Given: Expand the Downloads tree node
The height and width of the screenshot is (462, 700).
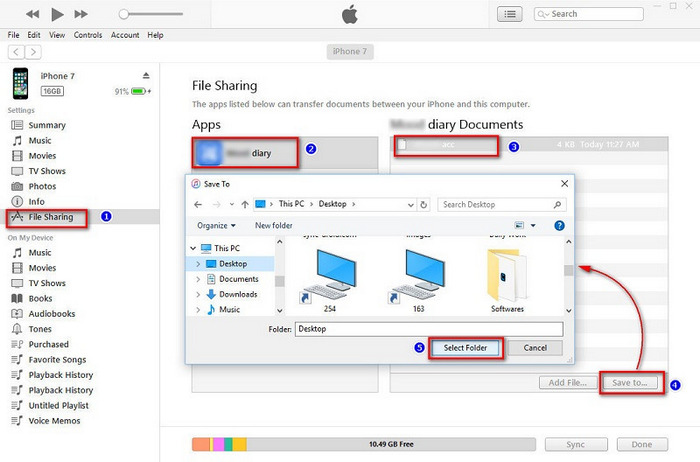Looking at the screenshot, I should click(198, 294).
